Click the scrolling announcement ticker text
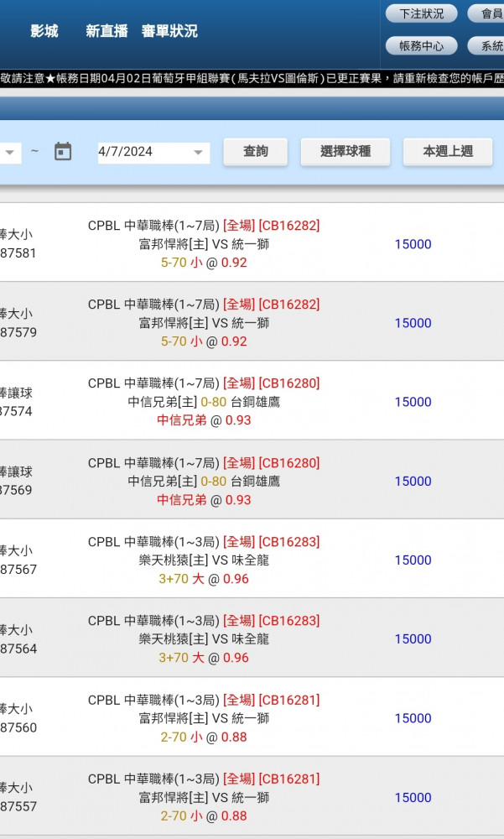Screen dimensions: 504x839 [x=252, y=79]
